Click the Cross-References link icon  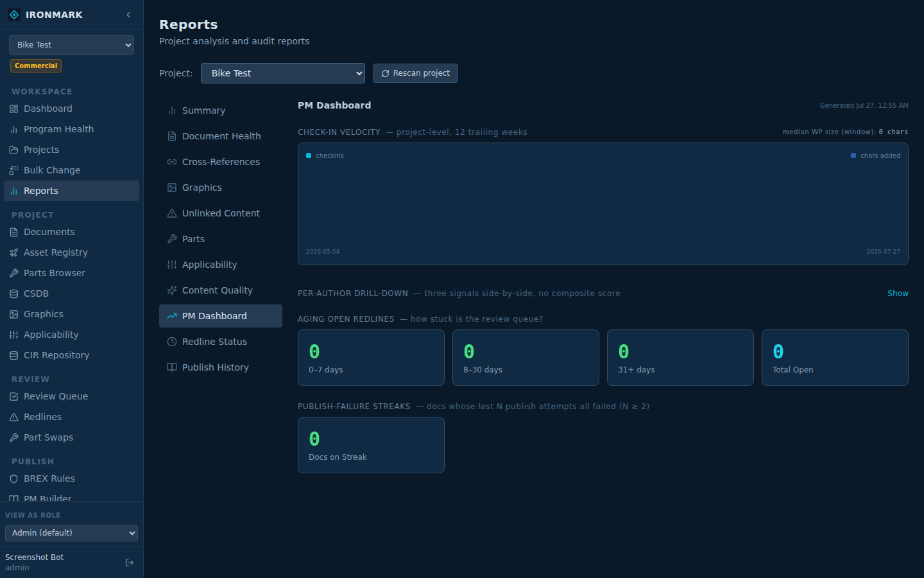coord(172,162)
